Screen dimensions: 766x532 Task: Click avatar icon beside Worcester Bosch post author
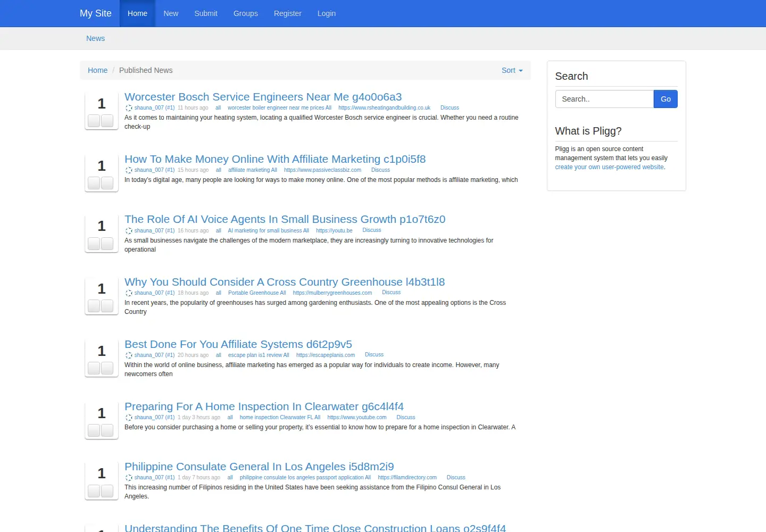129,108
